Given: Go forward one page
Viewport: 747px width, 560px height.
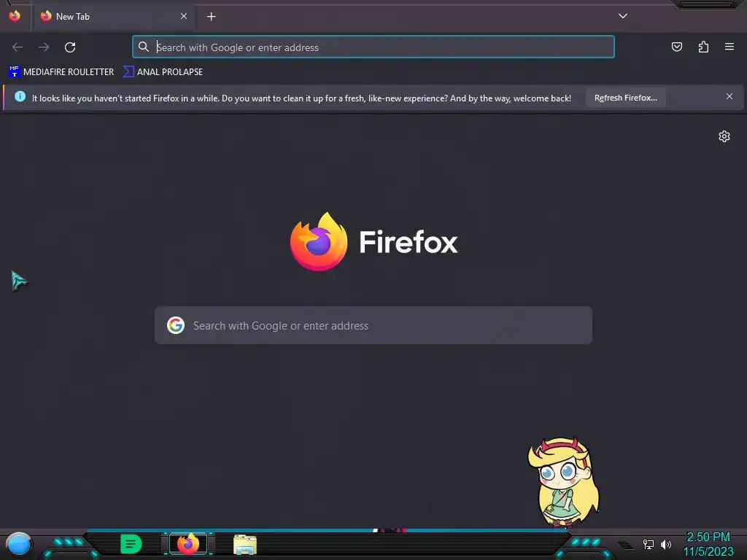Looking at the screenshot, I should (44, 47).
